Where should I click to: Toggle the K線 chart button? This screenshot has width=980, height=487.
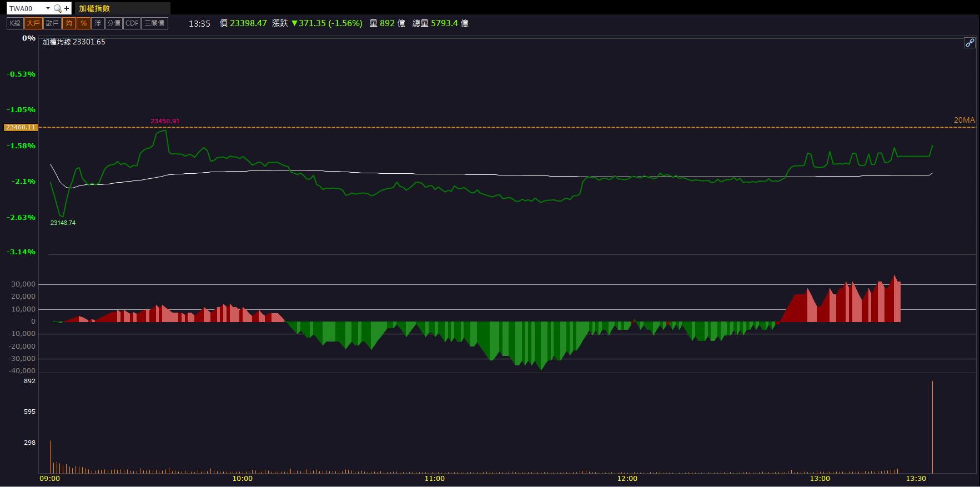pyautogui.click(x=15, y=23)
